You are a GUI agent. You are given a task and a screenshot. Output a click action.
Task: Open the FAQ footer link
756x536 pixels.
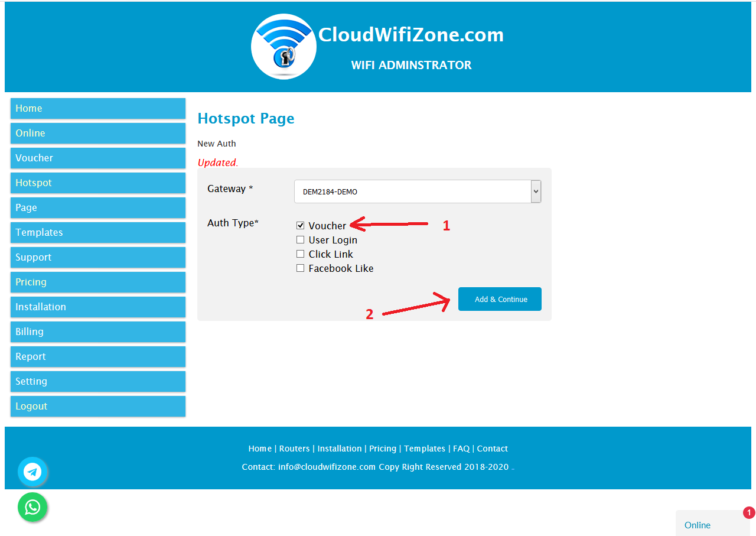click(x=461, y=449)
